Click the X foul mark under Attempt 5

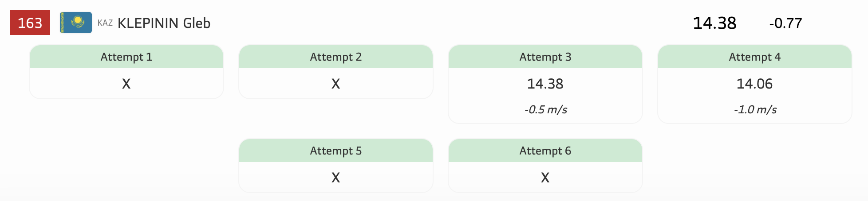pyautogui.click(x=336, y=178)
